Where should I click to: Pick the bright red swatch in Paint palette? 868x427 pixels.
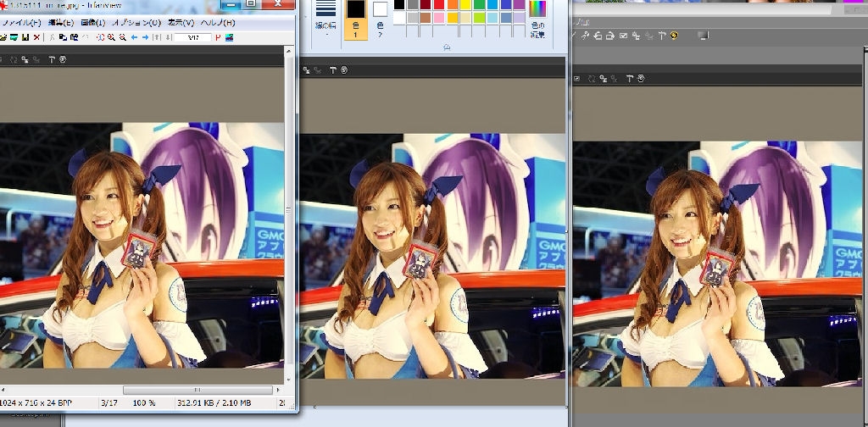click(x=439, y=4)
